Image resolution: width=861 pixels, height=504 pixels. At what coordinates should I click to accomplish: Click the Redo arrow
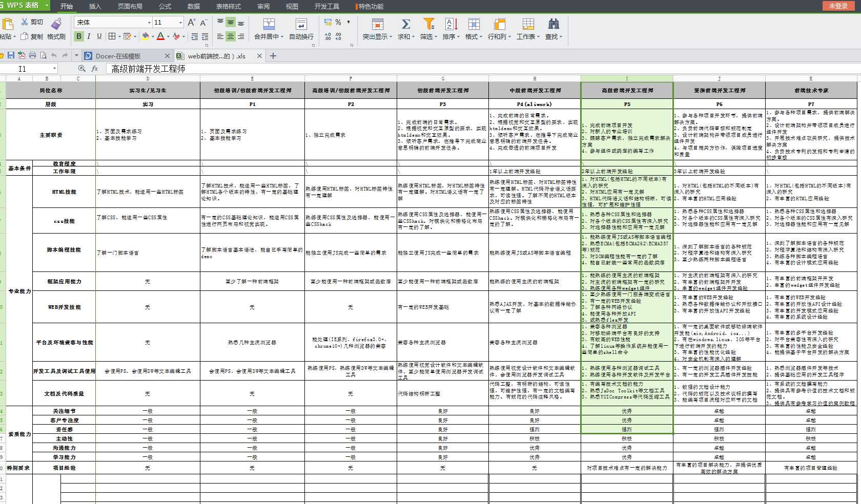click(x=65, y=55)
